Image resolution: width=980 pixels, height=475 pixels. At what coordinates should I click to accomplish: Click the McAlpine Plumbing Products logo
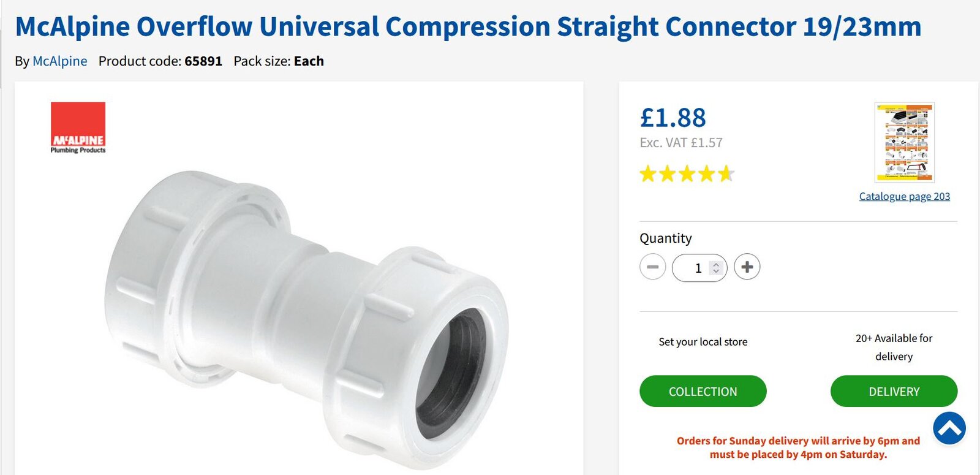point(77,127)
